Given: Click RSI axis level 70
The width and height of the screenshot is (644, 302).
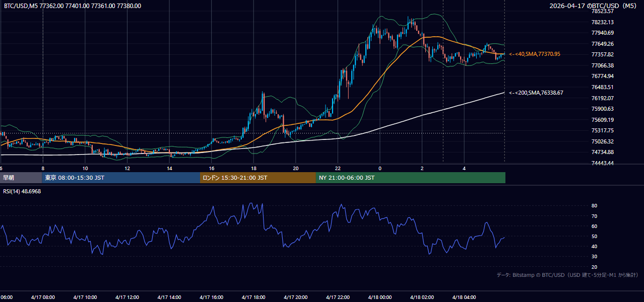Looking at the screenshot, I should click(x=594, y=216).
